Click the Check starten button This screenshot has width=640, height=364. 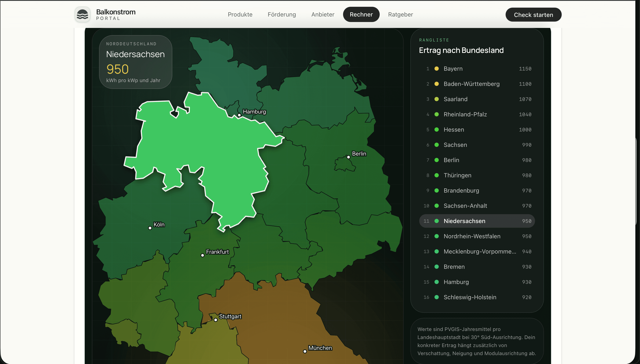pos(534,15)
